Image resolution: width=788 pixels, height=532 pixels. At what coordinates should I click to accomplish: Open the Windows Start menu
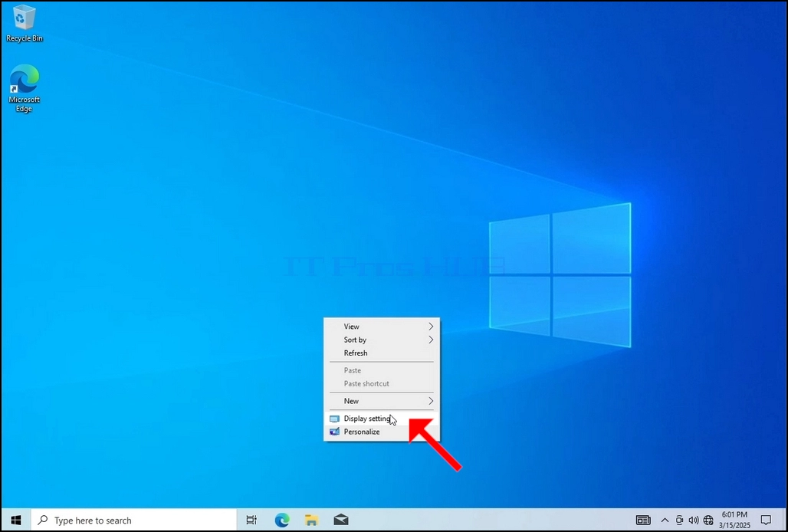click(15, 520)
